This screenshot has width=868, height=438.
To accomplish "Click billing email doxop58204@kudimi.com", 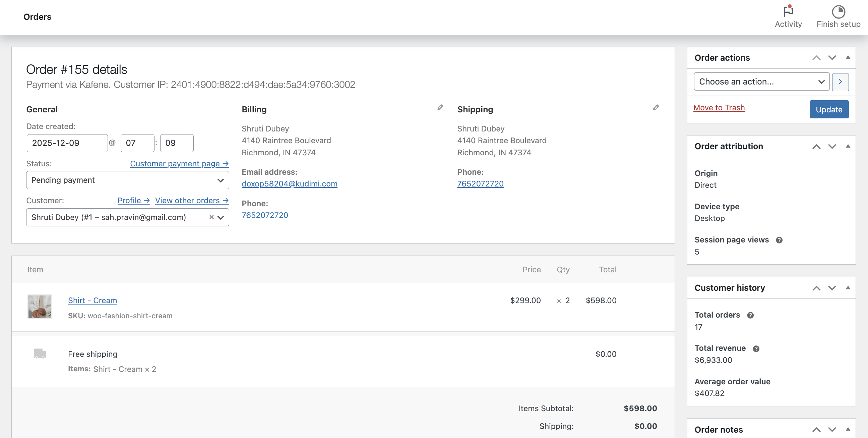I will coord(290,184).
